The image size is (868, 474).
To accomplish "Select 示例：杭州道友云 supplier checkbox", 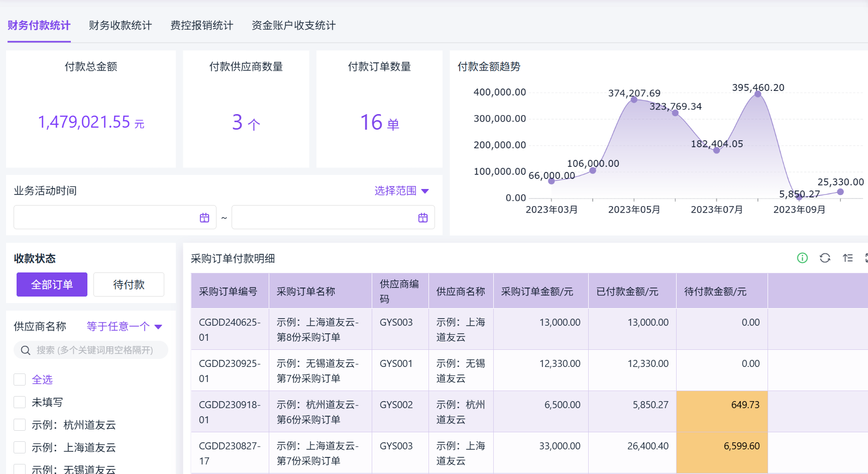I will (x=20, y=425).
